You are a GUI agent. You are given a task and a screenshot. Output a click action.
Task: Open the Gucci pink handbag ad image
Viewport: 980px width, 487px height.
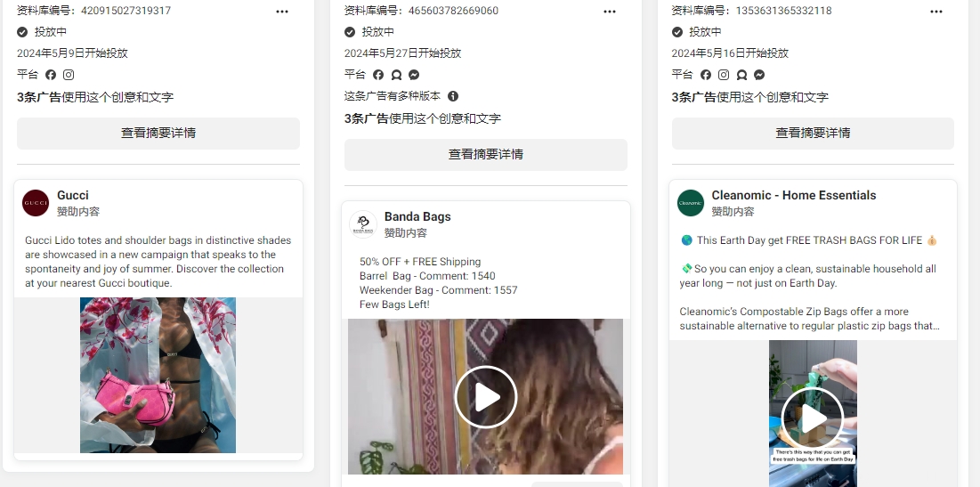(x=158, y=375)
